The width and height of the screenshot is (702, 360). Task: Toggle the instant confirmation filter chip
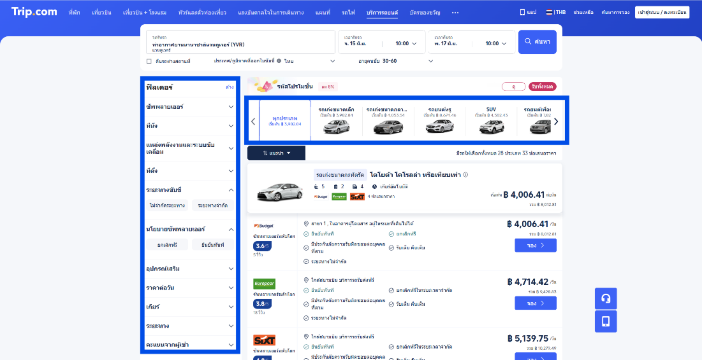point(213,244)
